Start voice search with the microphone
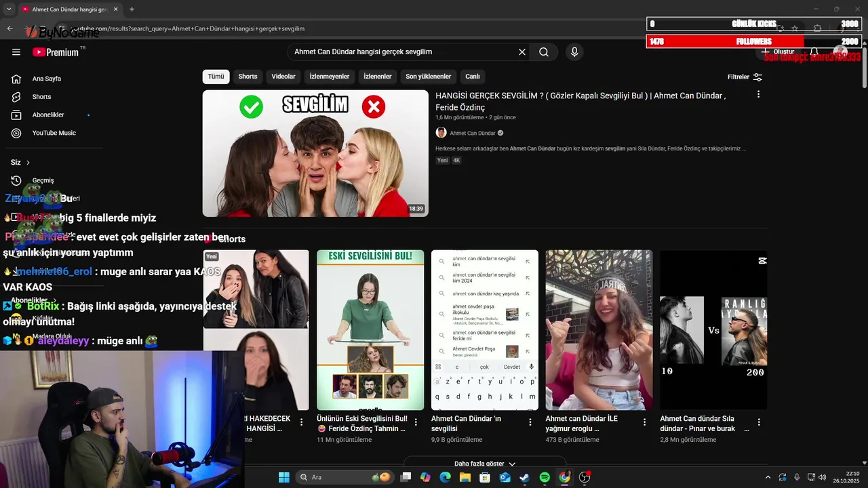 point(574,52)
